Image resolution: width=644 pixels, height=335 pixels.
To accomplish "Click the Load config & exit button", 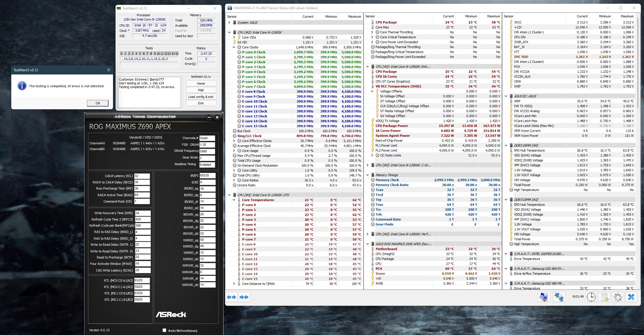I will click(x=201, y=97).
